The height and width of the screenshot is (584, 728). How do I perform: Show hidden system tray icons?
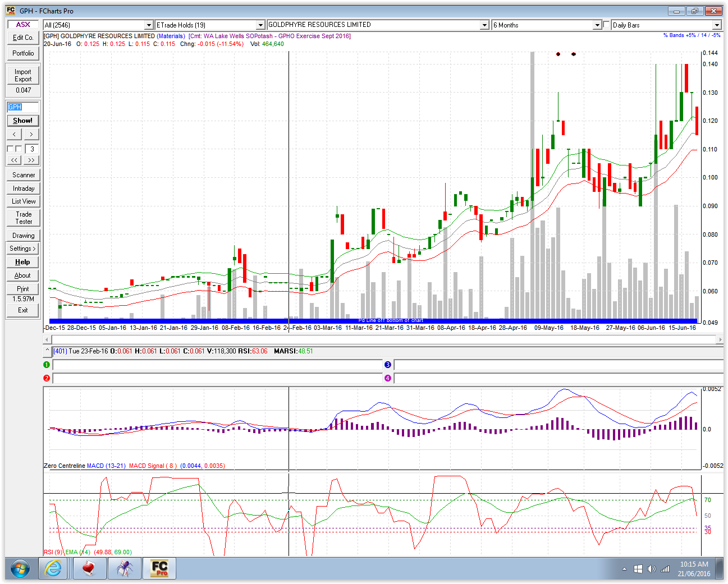tap(624, 569)
